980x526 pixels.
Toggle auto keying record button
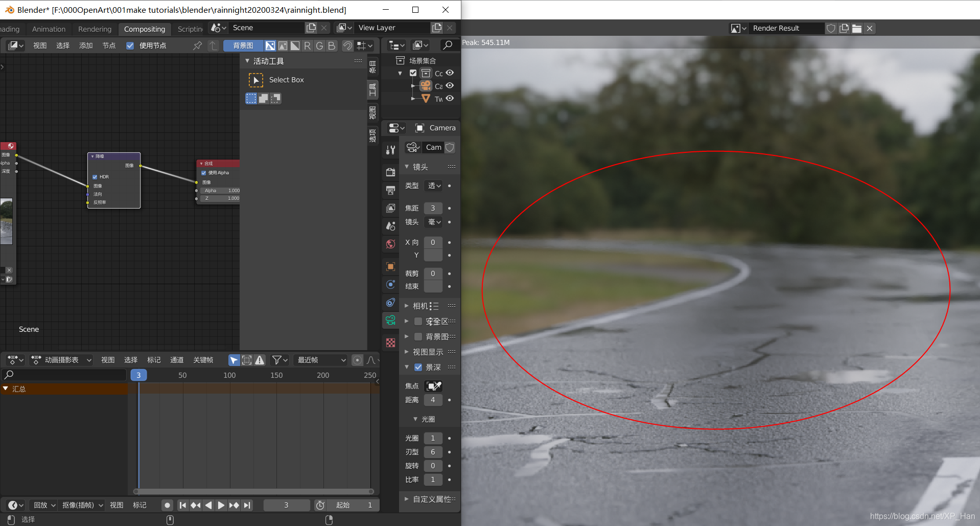click(167, 505)
